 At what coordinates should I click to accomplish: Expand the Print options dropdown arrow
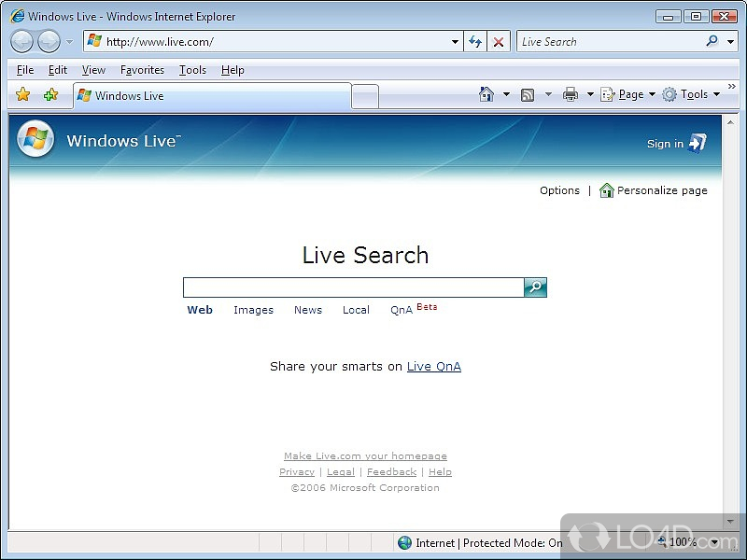click(590, 94)
